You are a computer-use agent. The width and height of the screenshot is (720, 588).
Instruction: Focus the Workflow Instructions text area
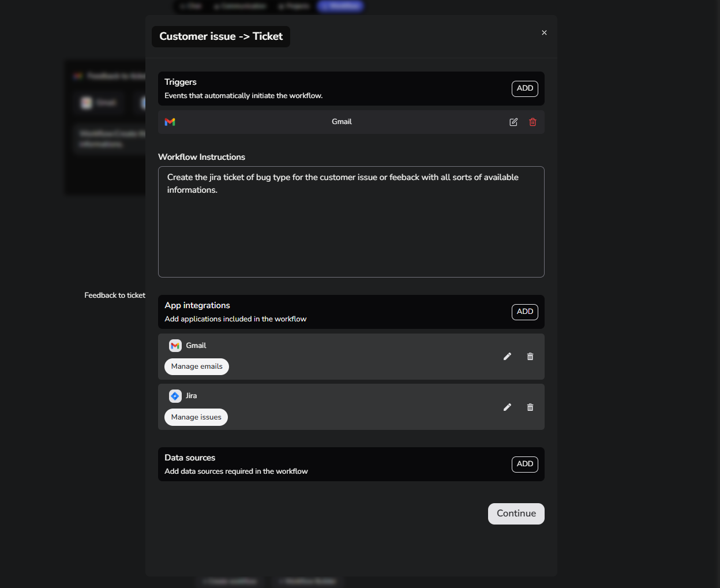[351, 222]
